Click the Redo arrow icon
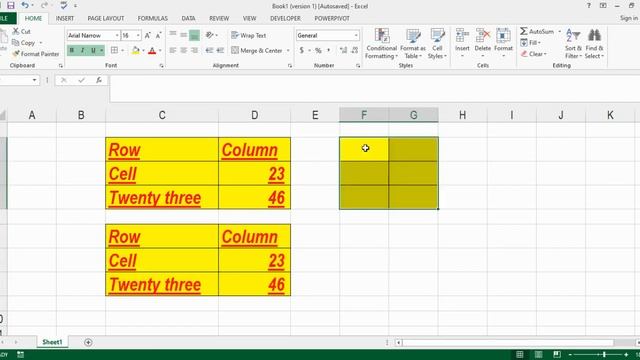This screenshot has height=360, width=640. tap(44, 5)
